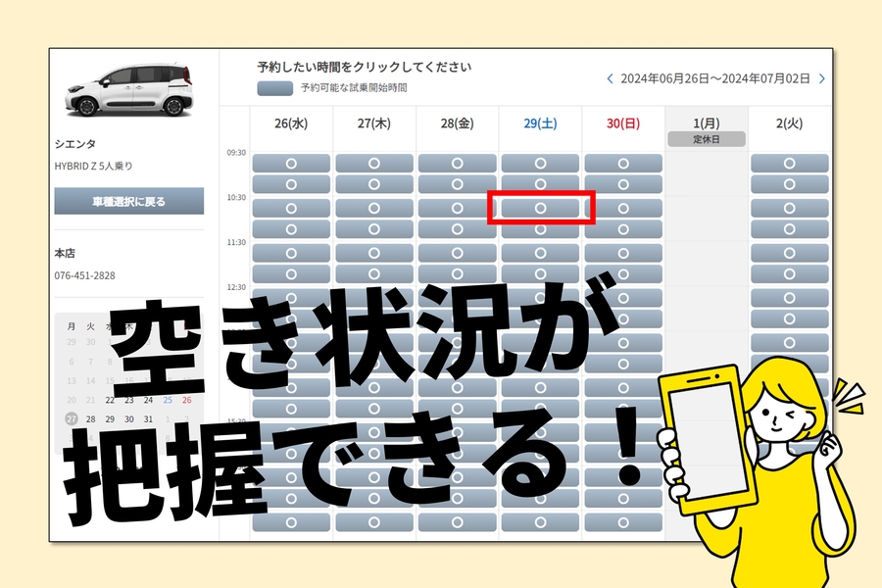This screenshot has height=588, width=882.
Task: Select the highlighted 10:30 slot on 29(土)
Action: point(542,207)
